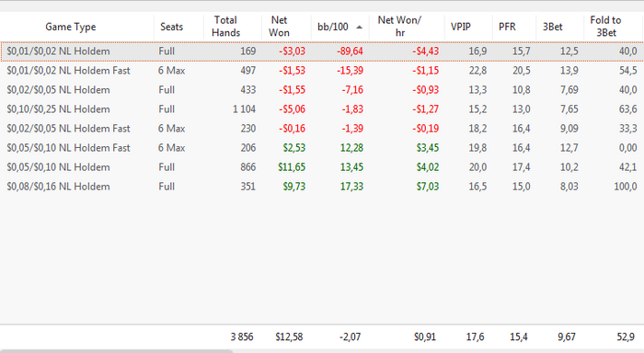644x353 pixels.
Task: Select the $0,05/$0,10 NL Holdem Fast row
Action: pos(322,148)
